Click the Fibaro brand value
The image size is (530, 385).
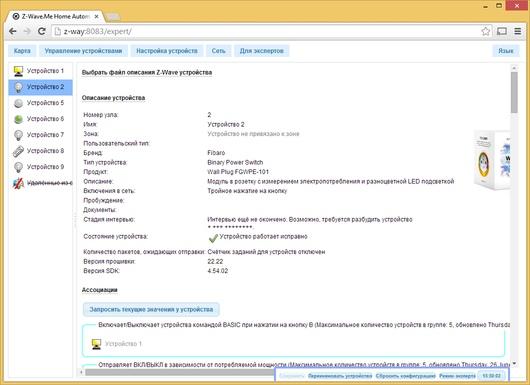[x=216, y=153]
